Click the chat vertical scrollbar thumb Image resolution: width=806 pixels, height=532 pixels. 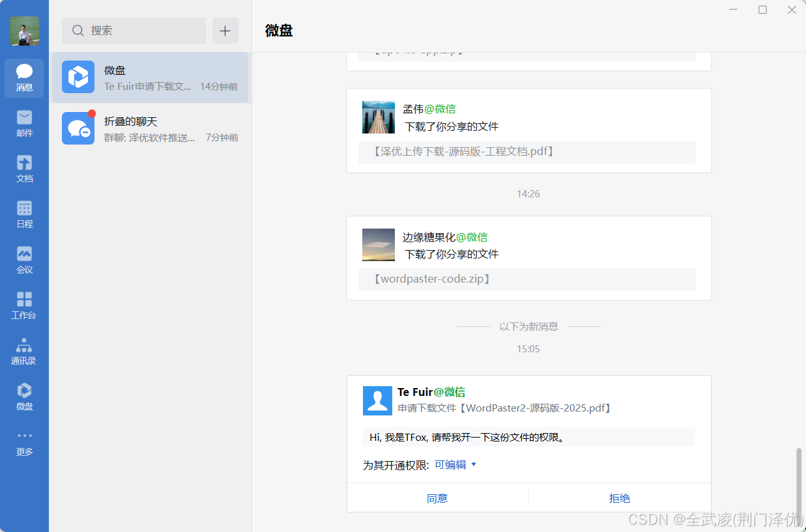[x=799, y=481]
